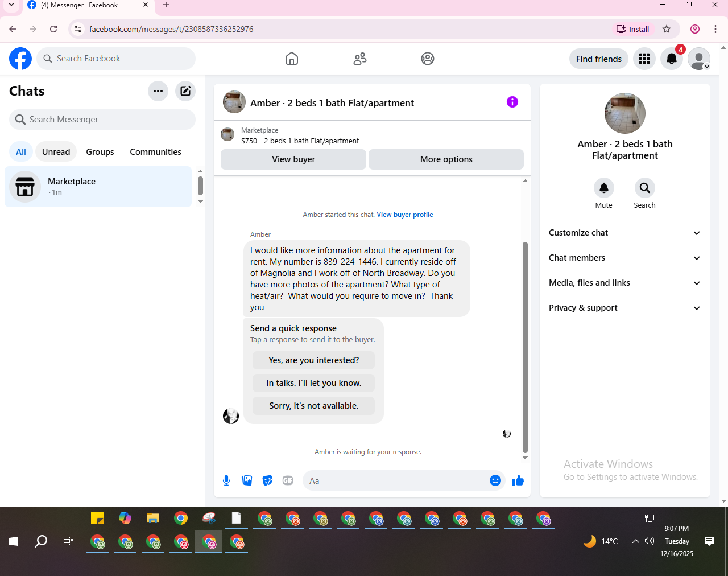Click the Find friends button

(x=599, y=59)
